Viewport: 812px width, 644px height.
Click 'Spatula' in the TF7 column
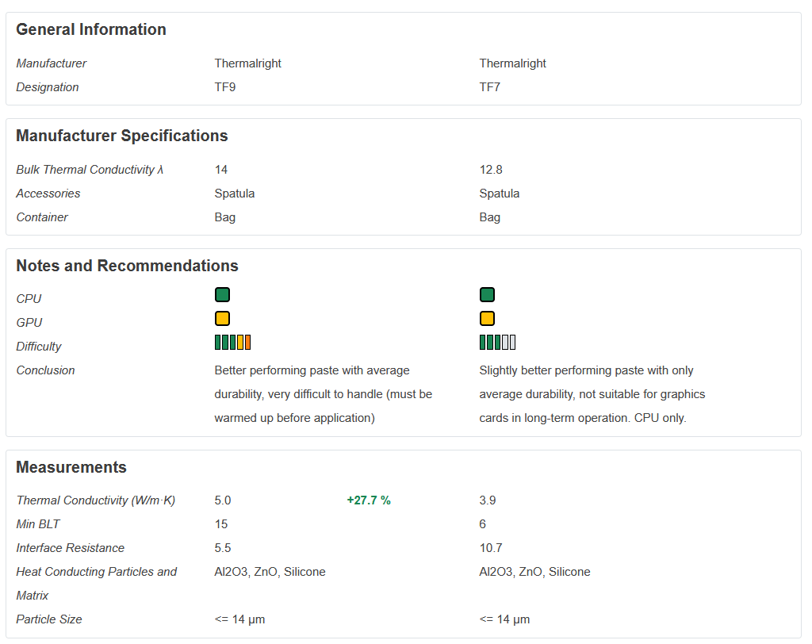[499, 194]
